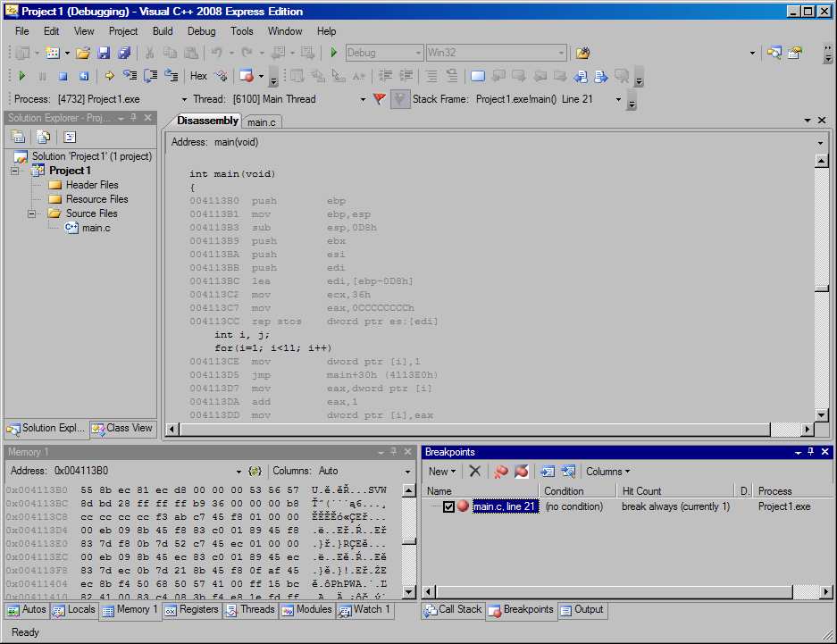Collapse the Source Files folder

pyautogui.click(x=31, y=213)
